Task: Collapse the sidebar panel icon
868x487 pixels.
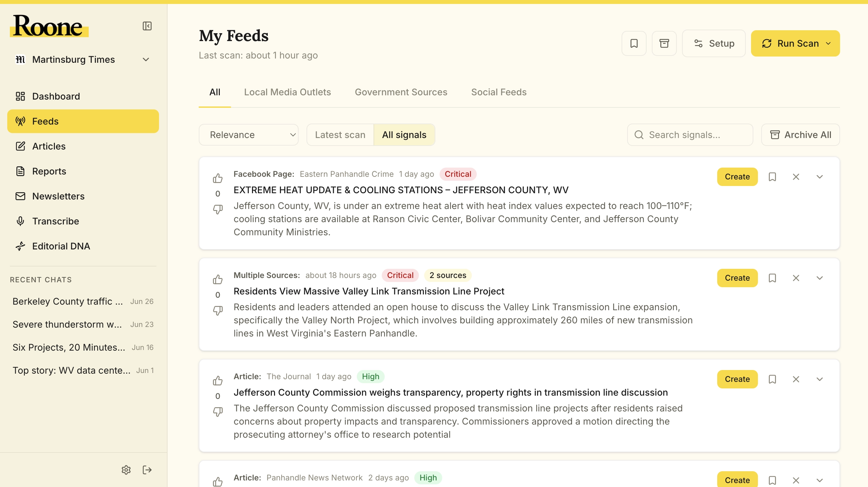Action: click(x=147, y=26)
